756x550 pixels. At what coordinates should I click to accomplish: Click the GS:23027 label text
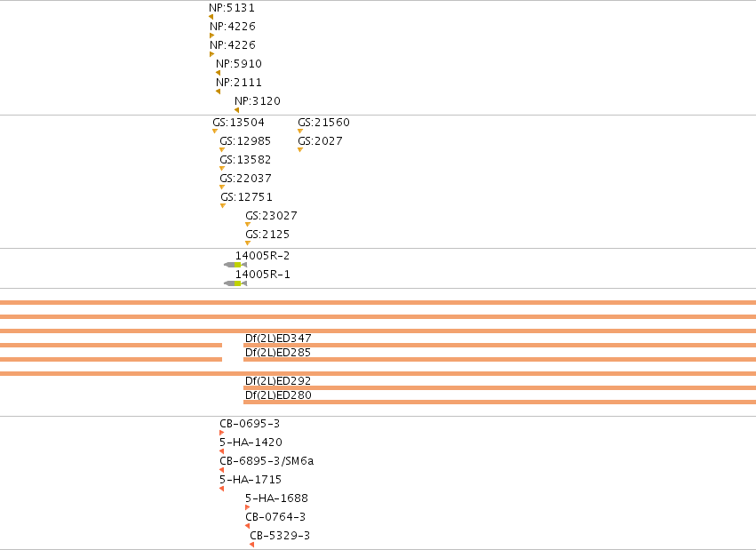tap(272, 216)
